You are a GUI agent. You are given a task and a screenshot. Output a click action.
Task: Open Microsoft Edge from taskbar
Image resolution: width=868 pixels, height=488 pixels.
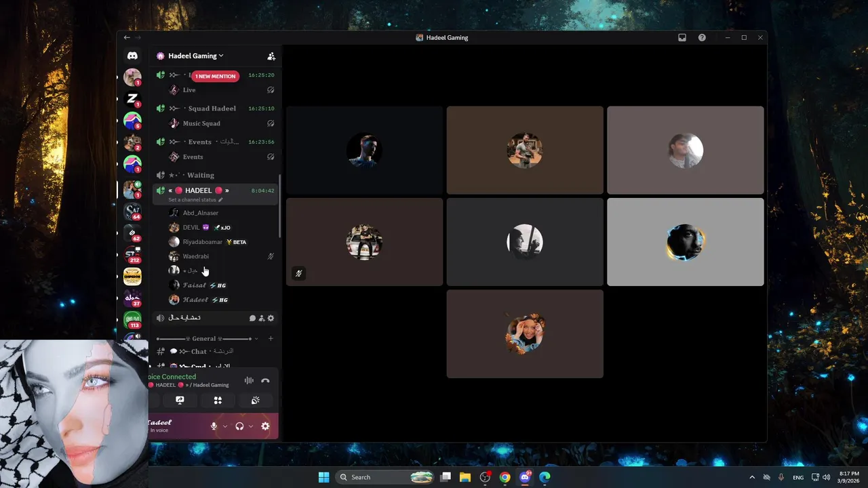(x=545, y=477)
